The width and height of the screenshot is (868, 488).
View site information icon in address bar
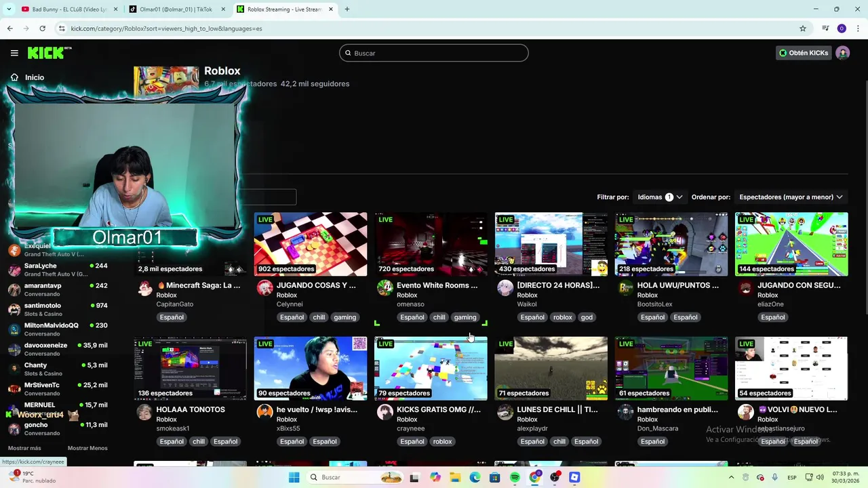tap(62, 28)
